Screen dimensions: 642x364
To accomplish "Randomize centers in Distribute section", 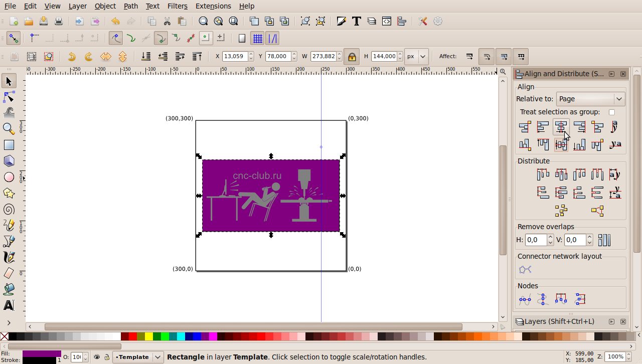I will pyautogui.click(x=561, y=211).
